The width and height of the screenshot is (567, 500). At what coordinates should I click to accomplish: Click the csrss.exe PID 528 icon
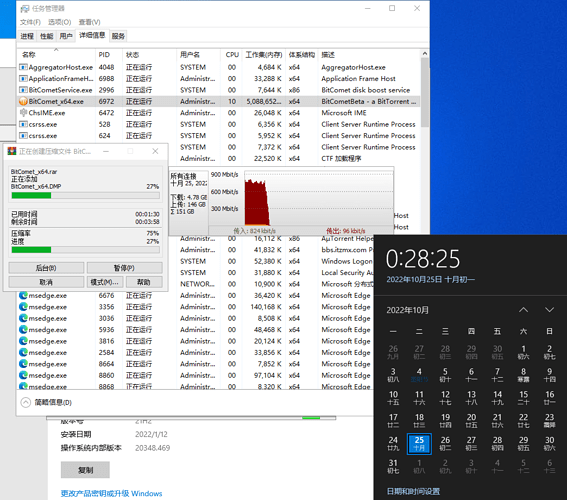[24, 124]
